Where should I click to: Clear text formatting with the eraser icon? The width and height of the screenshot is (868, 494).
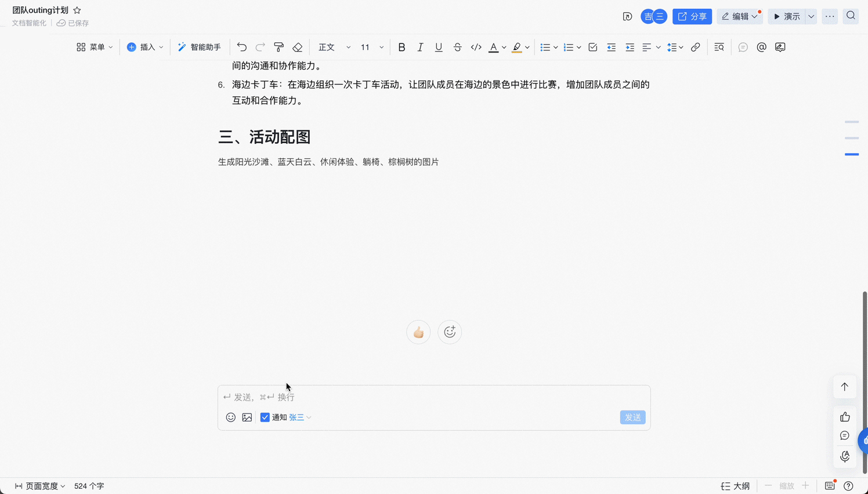point(298,47)
